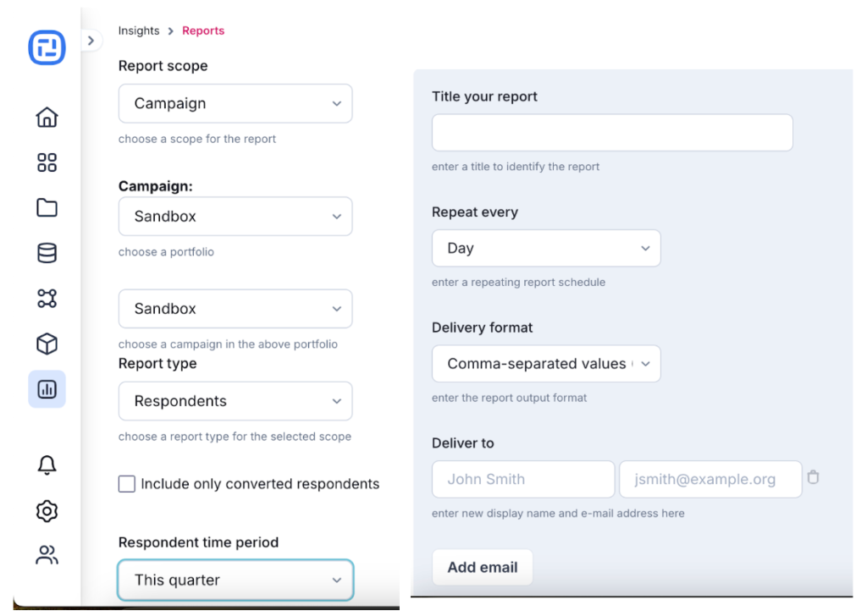The width and height of the screenshot is (867, 616).
Task: Open the Respondent time period dropdown
Action: tap(235, 580)
